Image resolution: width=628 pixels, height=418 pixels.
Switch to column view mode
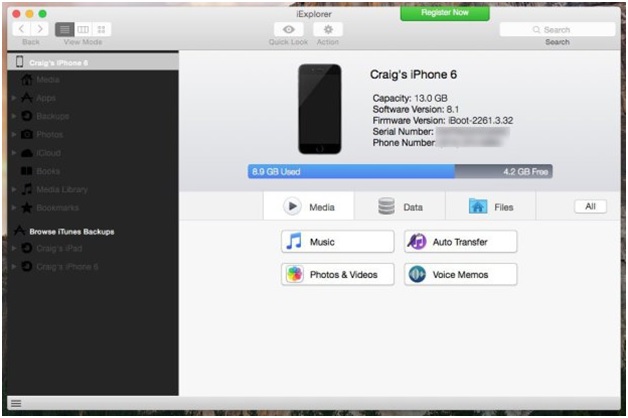pyautogui.click(x=83, y=30)
